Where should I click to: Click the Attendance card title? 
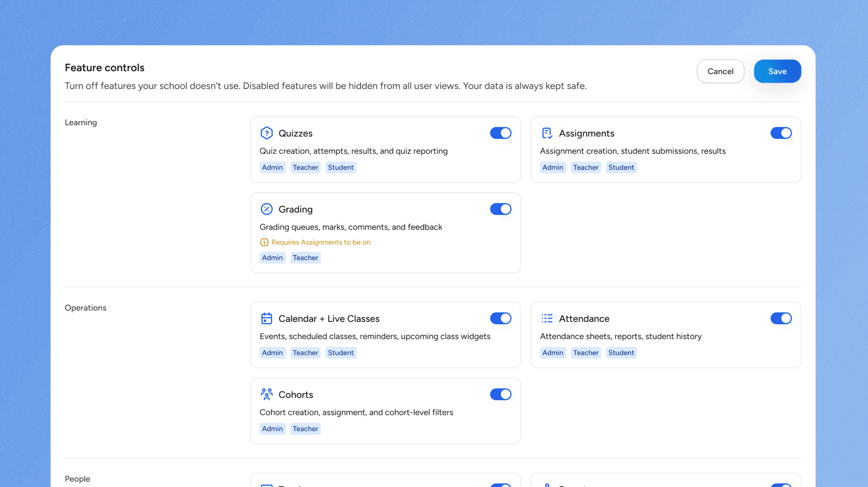(584, 319)
